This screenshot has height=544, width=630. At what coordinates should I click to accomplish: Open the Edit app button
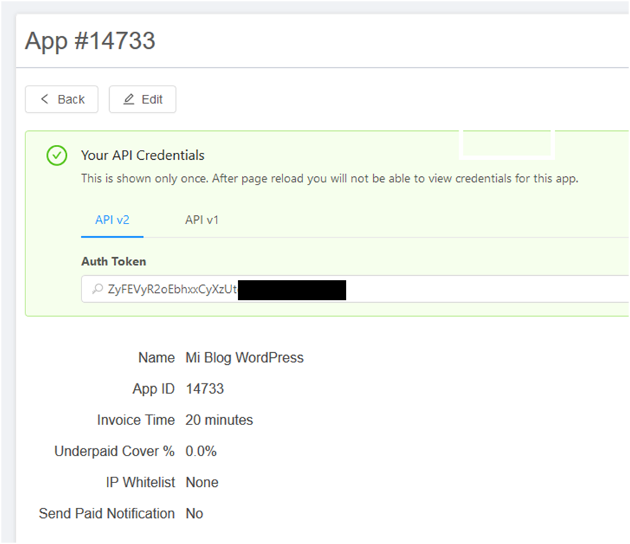click(142, 99)
